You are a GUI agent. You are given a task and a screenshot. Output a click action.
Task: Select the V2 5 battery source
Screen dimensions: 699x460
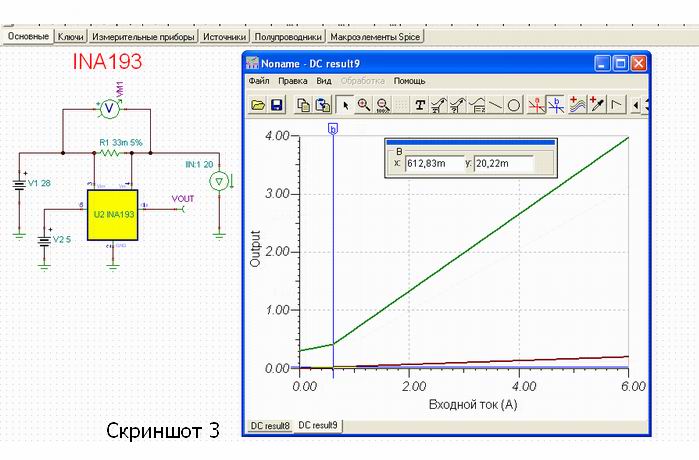tap(44, 241)
